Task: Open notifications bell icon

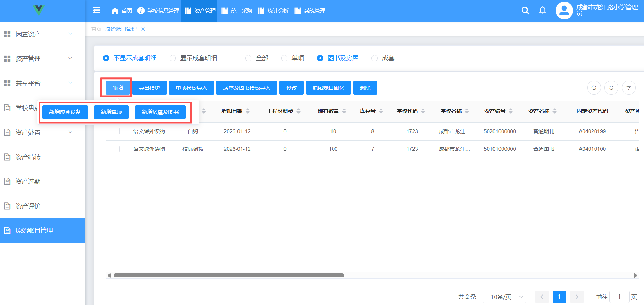Action: [x=542, y=11]
